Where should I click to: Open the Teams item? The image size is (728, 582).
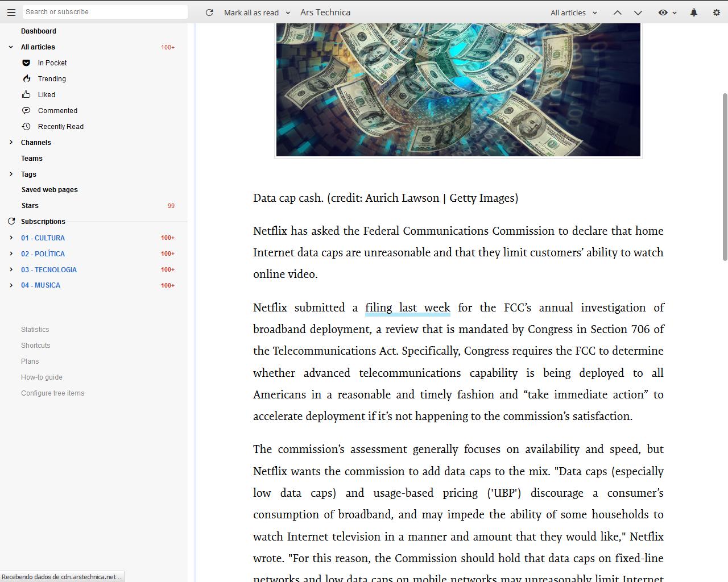pos(32,159)
